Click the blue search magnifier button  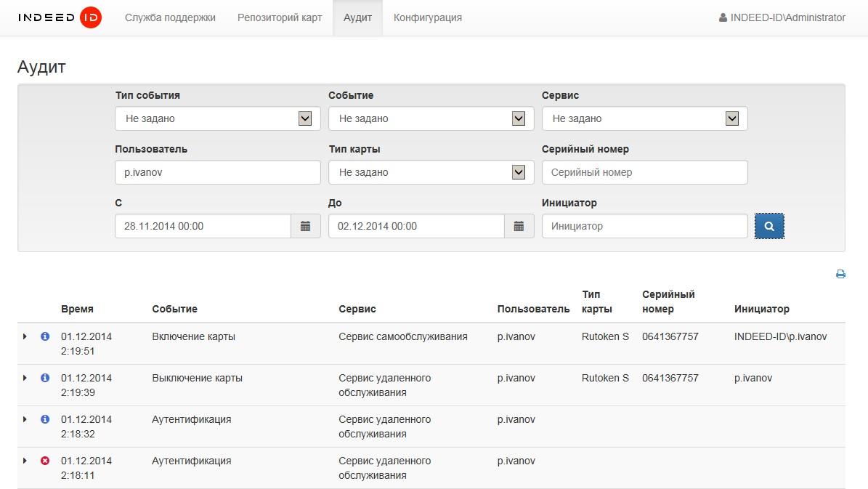pos(769,226)
